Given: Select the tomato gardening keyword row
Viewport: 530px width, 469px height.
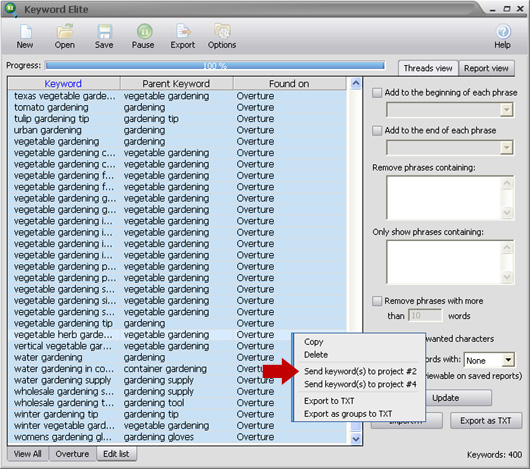Looking at the screenshot, I should point(177,107).
